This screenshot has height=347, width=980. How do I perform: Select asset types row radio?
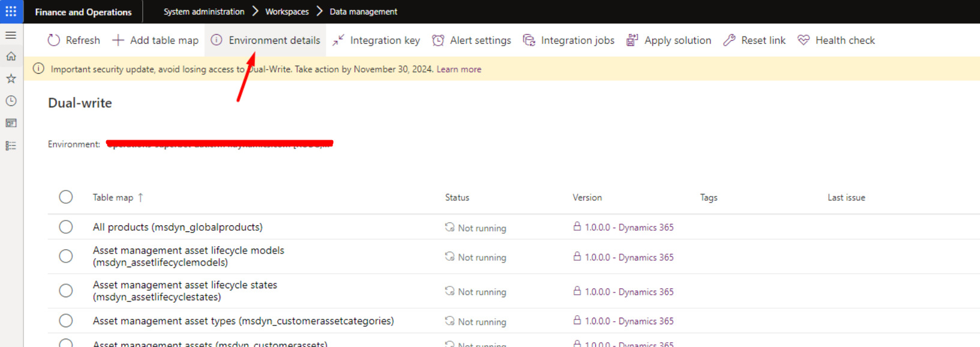pos(66,321)
